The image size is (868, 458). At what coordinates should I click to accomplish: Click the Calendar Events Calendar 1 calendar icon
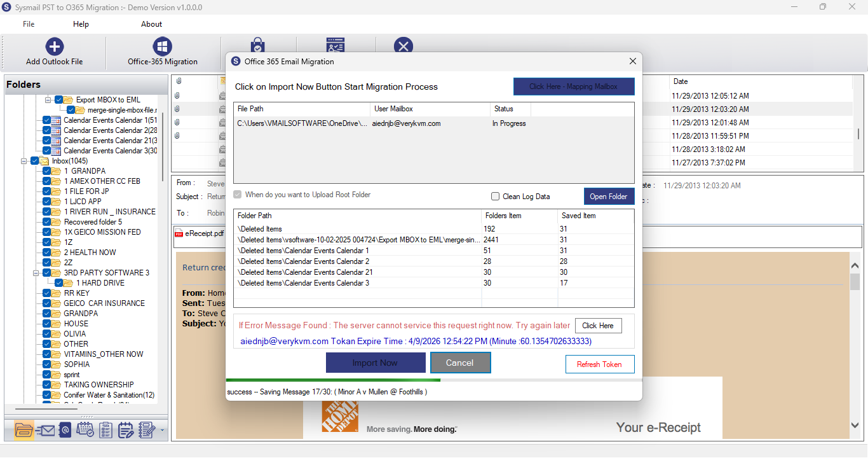[x=57, y=120]
